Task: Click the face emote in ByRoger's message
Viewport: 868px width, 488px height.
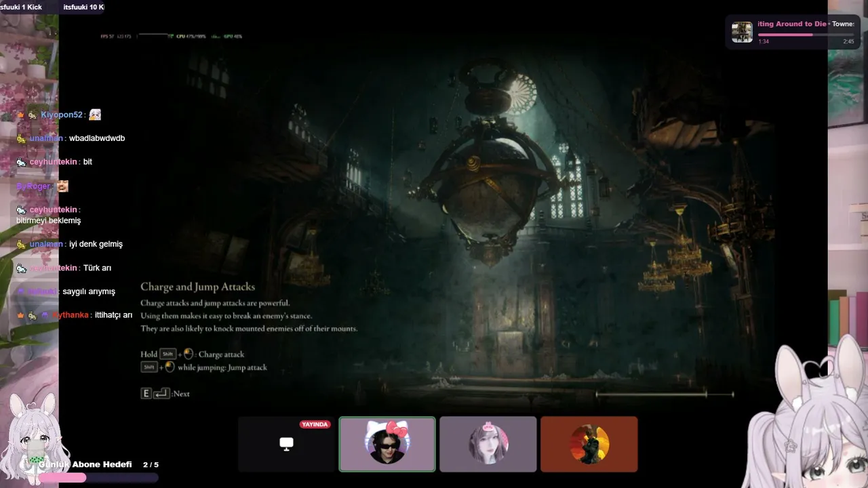Action: 62,186
